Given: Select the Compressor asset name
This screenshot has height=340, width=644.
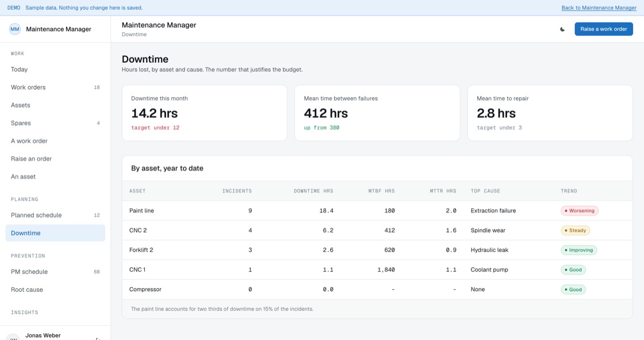Looking at the screenshot, I should (145, 289).
